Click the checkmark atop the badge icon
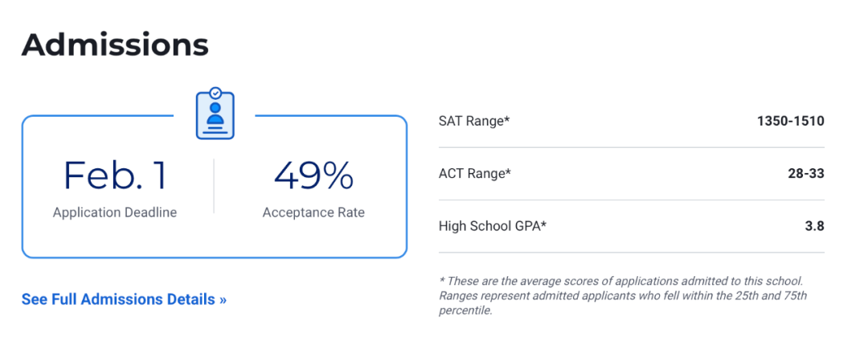The height and width of the screenshot is (338, 868). tap(215, 93)
